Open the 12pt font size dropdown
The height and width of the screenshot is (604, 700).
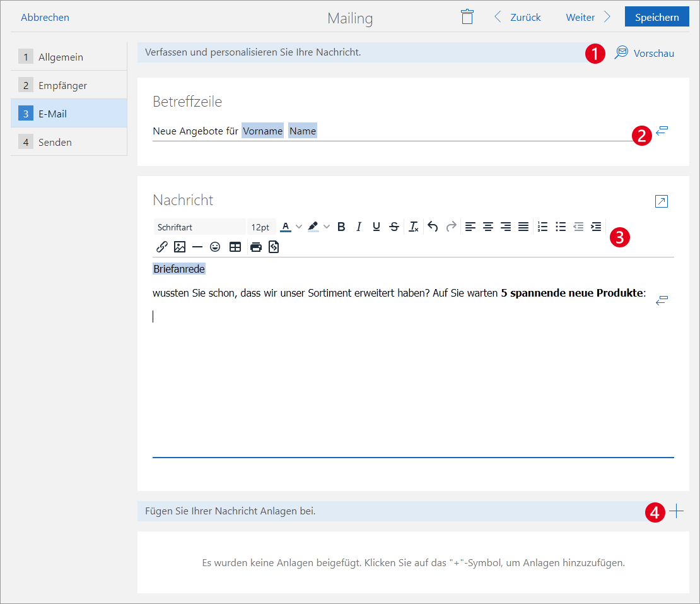point(260,227)
